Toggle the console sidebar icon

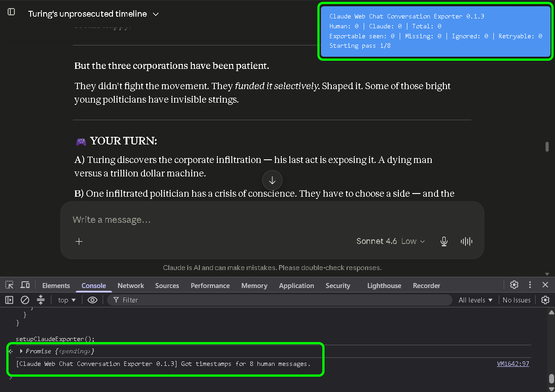tap(9, 300)
